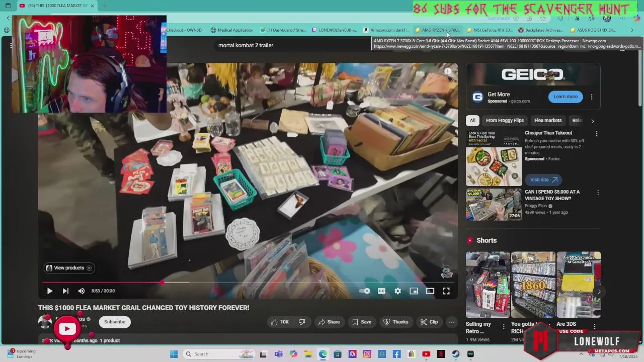Select Flea markets filter chip
The width and height of the screenshot is (644, 362).
pos(548,121)
